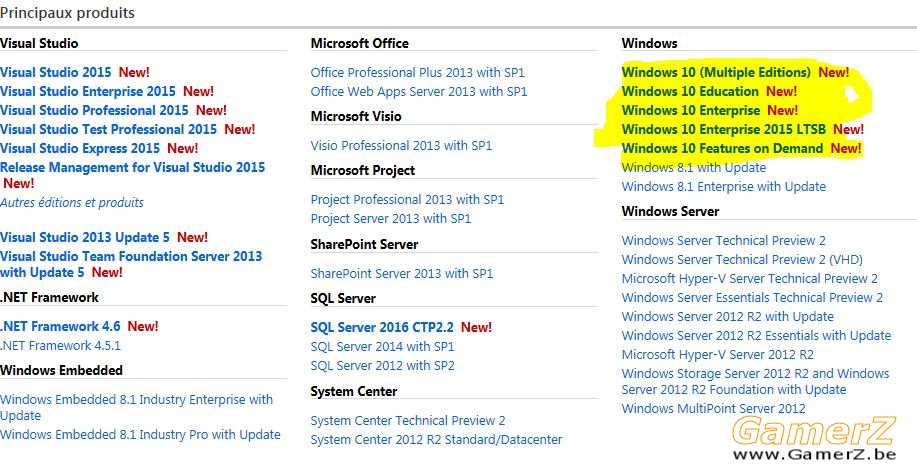Select Windows Server Technical Preview 2 (VHD)
This screenshot has width=917, height=470.
pyautogui.click(x=742, y=260)
